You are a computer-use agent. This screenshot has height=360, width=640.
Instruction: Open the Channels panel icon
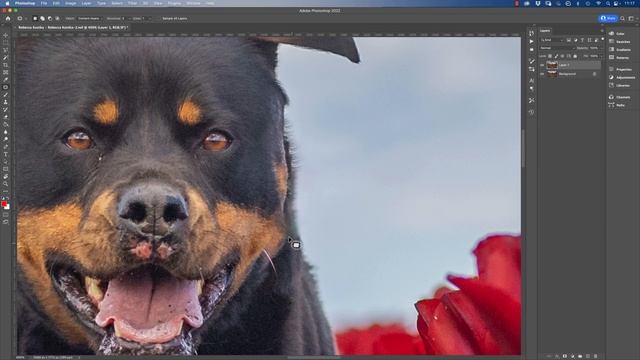click(x=611, y=97)
